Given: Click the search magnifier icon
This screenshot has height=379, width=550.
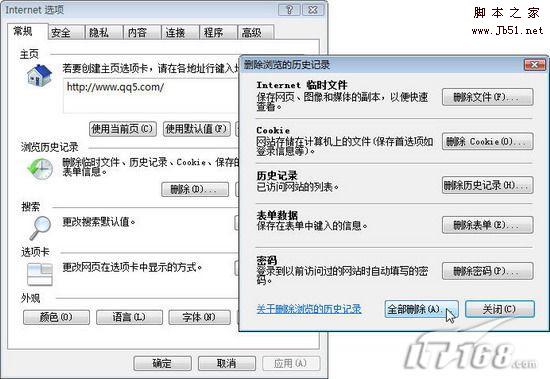Looking at the screenshot, I should pyautogui.click(x=40, y=228).
